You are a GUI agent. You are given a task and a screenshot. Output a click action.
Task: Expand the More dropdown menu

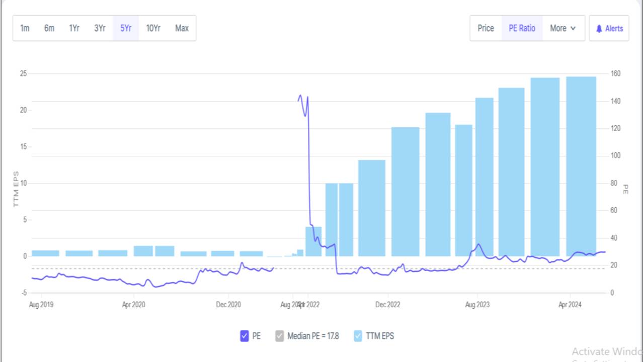pos(563,28)
